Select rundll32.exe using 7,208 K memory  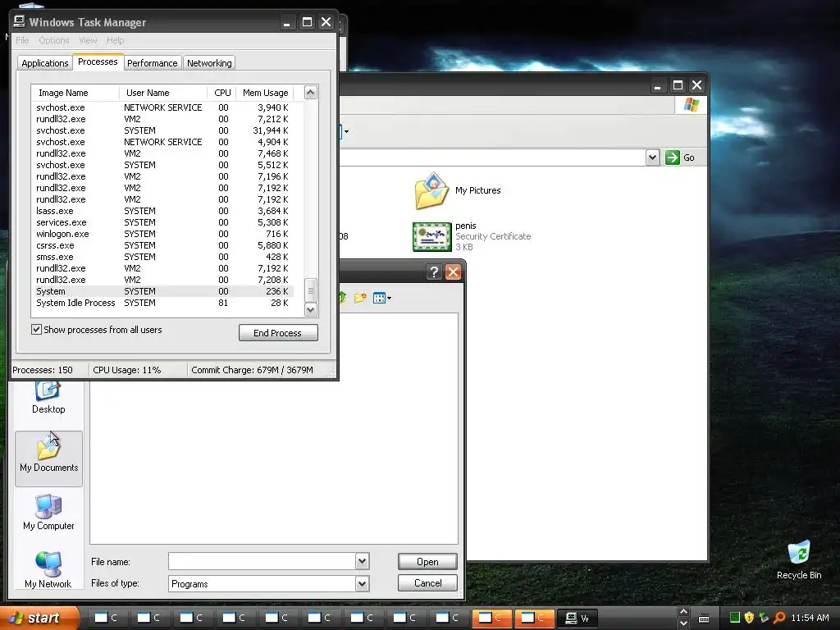(163, 281)
